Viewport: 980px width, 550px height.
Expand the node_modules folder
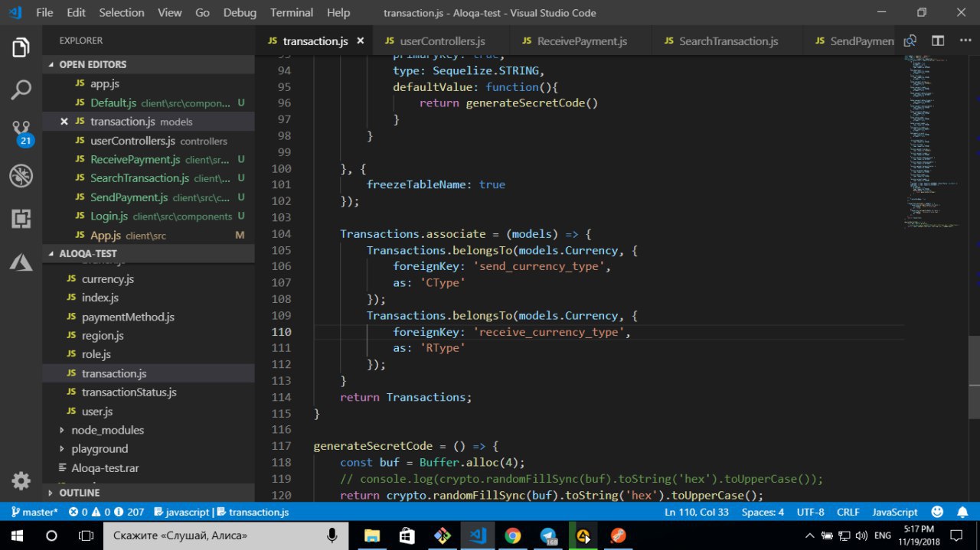(107, 430)
